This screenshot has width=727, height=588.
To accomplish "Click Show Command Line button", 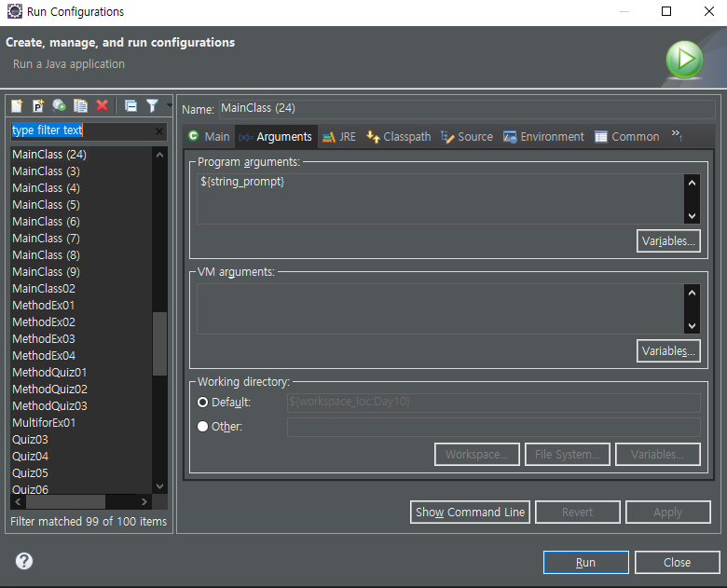I will pos(470,512).
